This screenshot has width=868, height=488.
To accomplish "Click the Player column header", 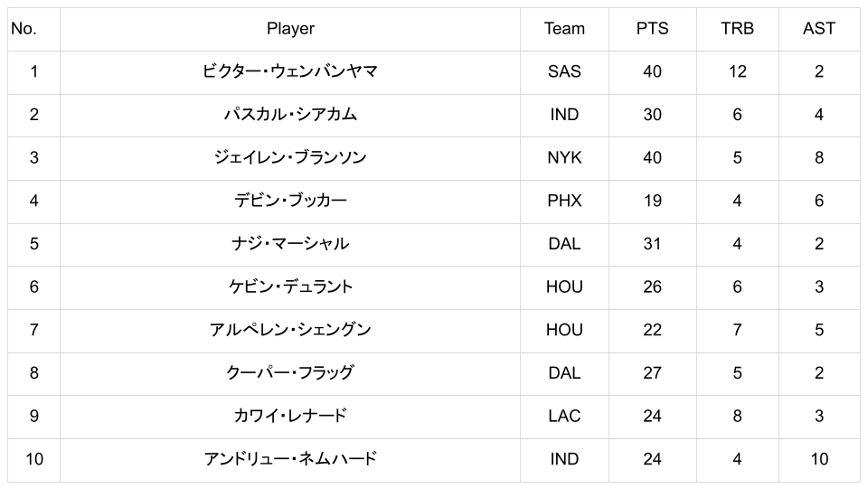I will point(290,29).
